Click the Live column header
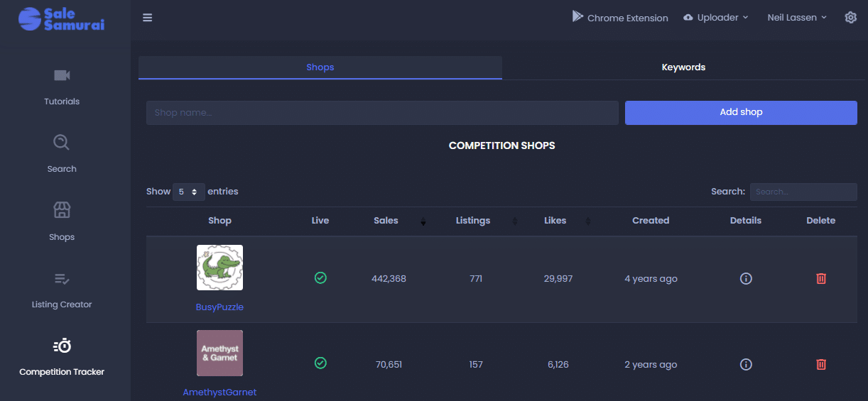868x401 pixels. click(x=320, y=221)
